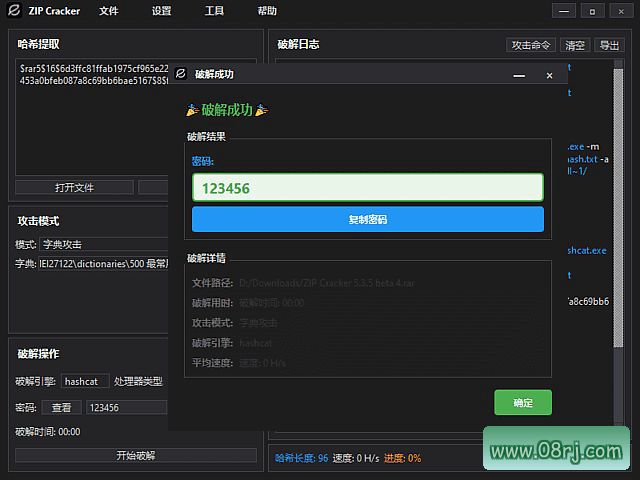Click the 速度: 0 H/s status text

click(356, 458)
